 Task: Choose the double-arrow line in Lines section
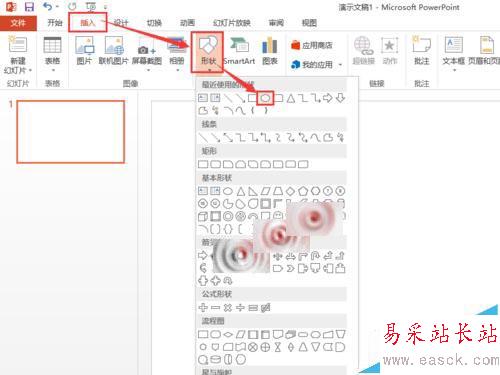coord(228,137)
